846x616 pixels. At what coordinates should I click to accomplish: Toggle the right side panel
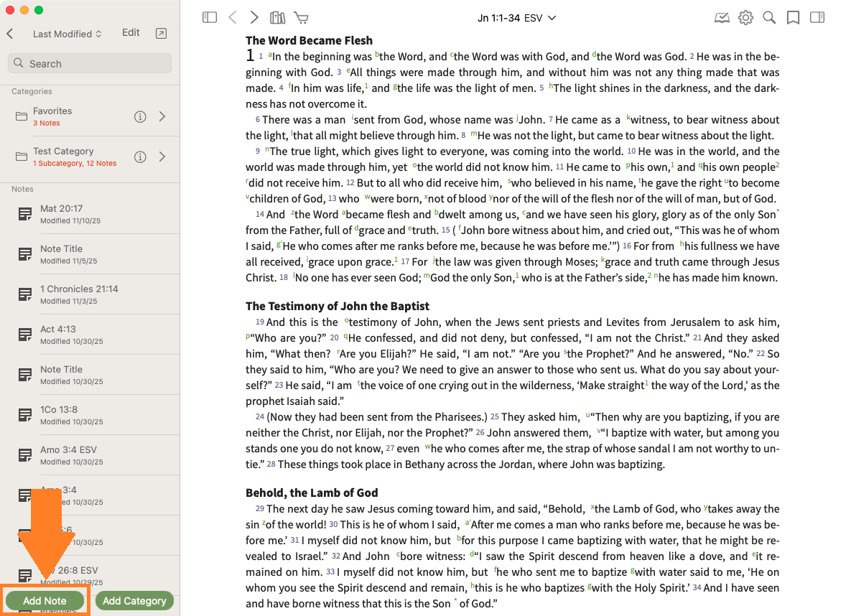click(817, 18)
